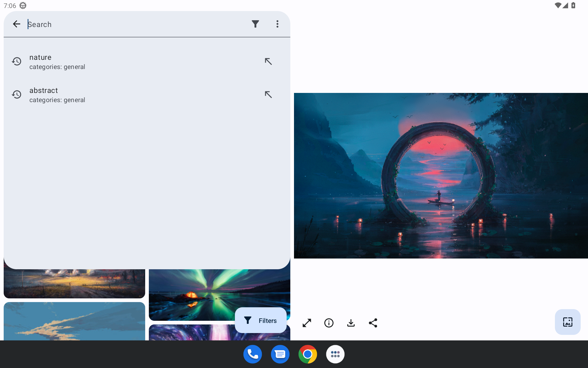588x368 pixels.
Task: Select the 'abstract' recent search entry
Action: (x=123, y=95)
